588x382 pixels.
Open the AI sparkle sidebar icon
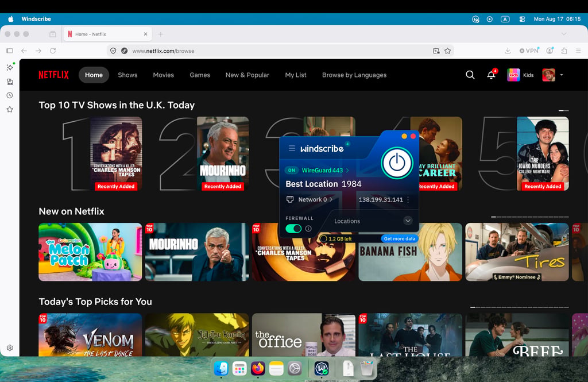point(10,67)
